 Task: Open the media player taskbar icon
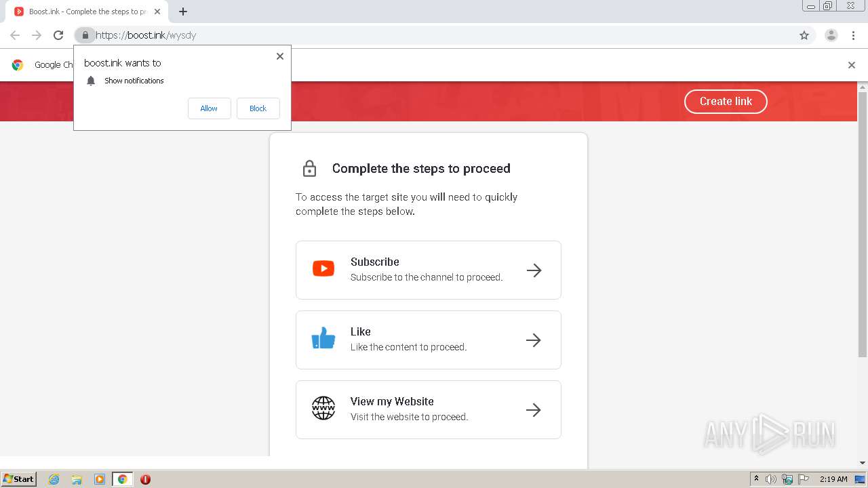pos(100,479)
